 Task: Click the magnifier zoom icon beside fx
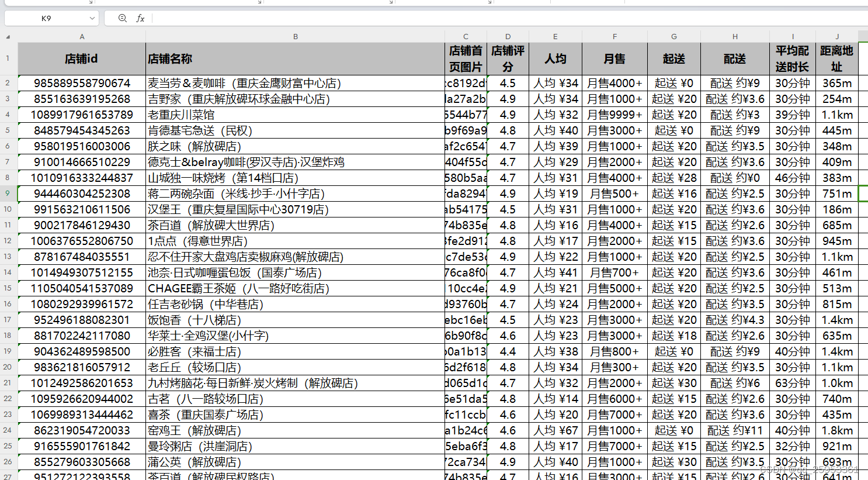[122, 18]
